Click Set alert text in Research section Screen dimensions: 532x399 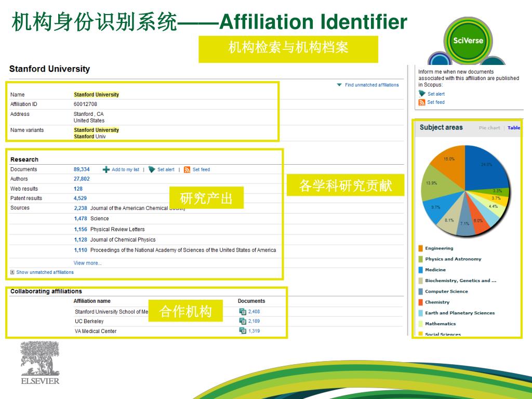tap(166, 170)
